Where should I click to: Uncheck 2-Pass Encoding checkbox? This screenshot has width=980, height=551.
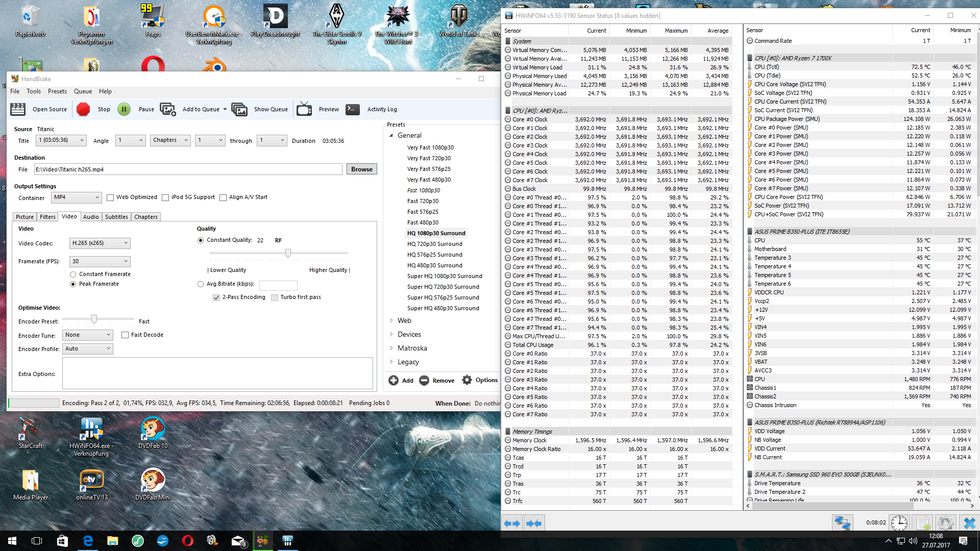216,297
